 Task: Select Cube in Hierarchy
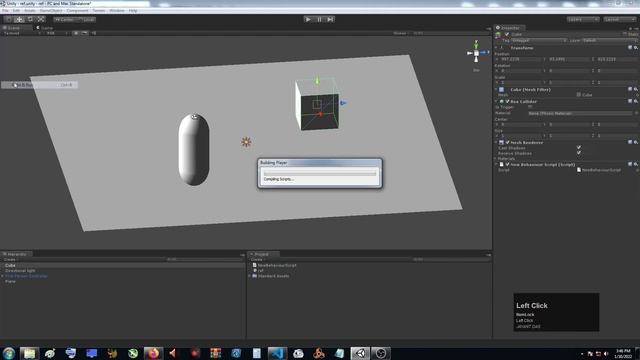[x=10, y=265]
